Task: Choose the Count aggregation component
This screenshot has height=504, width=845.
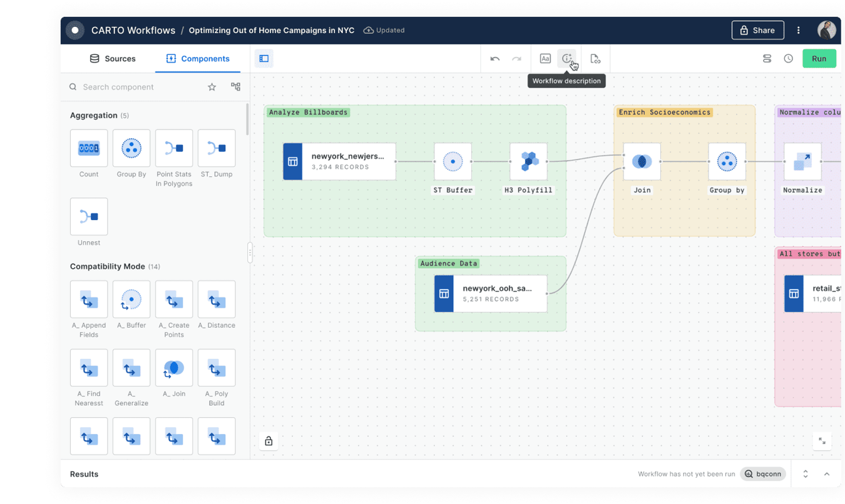Action: pyautogui.click(x=89, y=148)
